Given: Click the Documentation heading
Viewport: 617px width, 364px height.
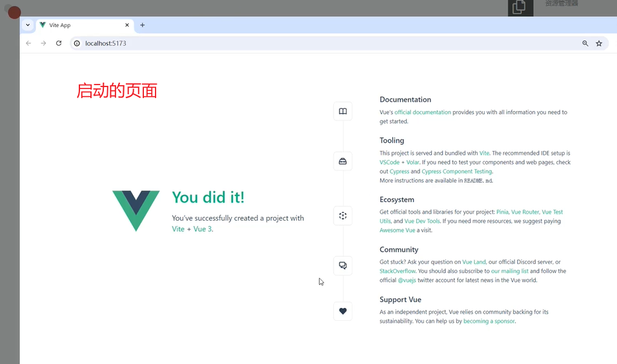Looking at the screenshot, I should click(405, 99).
